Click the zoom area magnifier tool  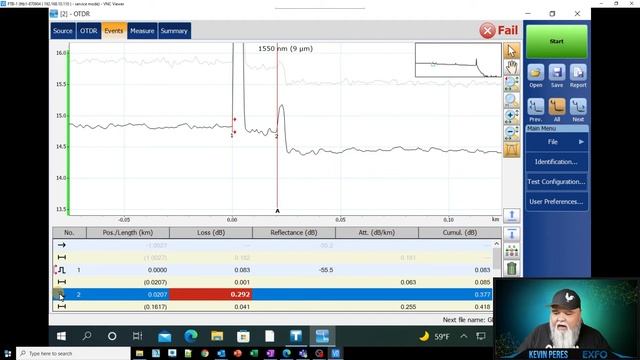point(511,84)
